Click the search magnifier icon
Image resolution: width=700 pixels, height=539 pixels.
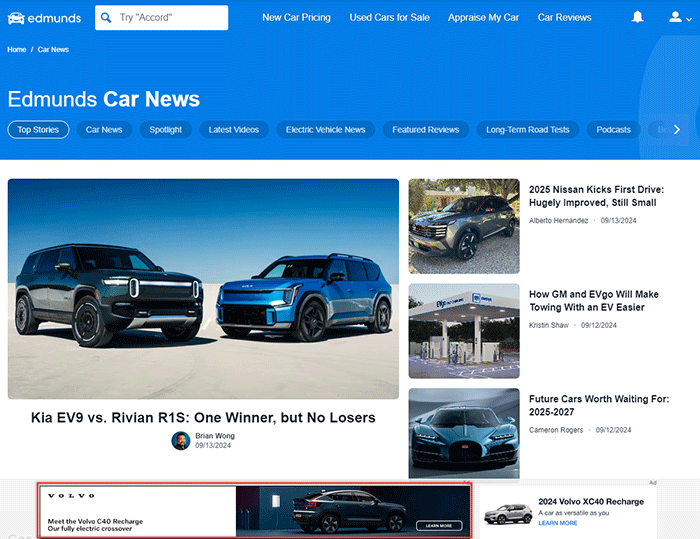pyautogui.click(x=106, y=17)
